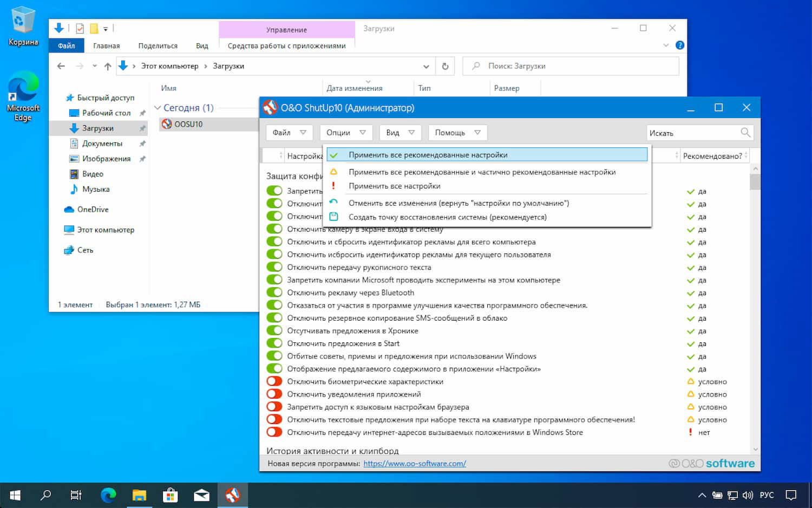
Task: Open the address bar history dropdown
Action: [x=426, y=66]
